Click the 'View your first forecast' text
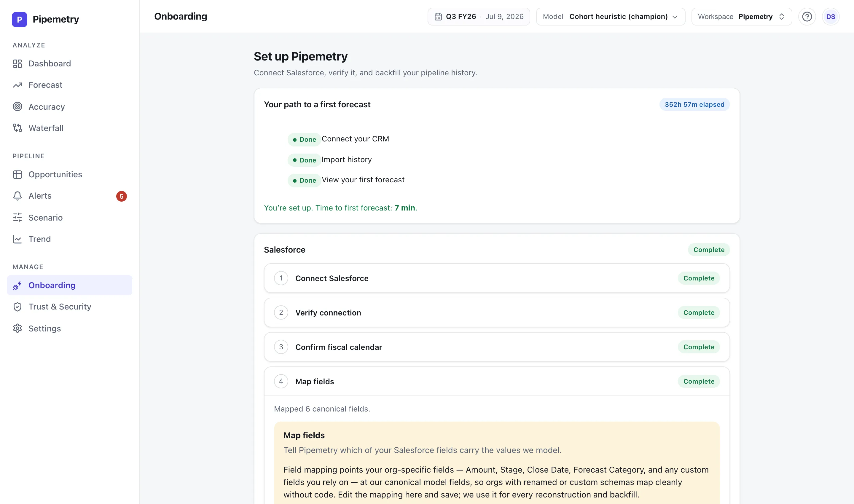Image resolution: width=854 pixels, height=504 pixels. click(363, 180)
